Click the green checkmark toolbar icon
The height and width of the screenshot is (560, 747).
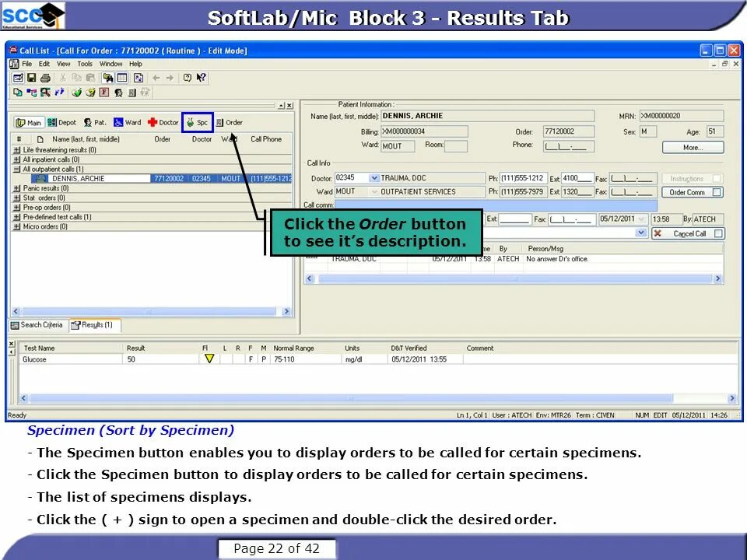[76, 93]
